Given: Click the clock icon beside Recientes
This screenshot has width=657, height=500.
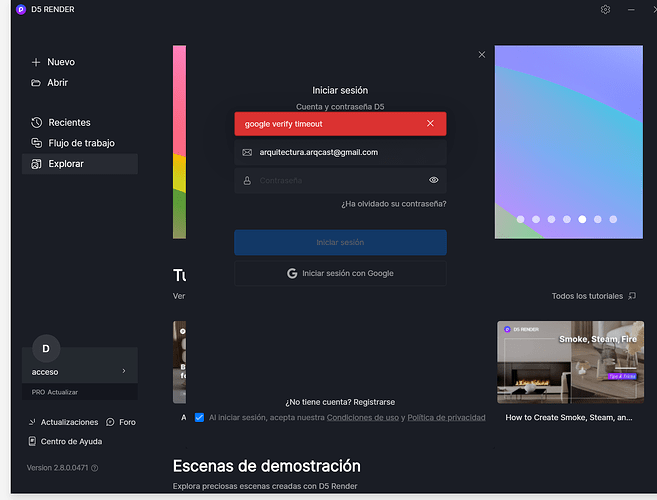Looking at the screenshot, I should (36, 122).
